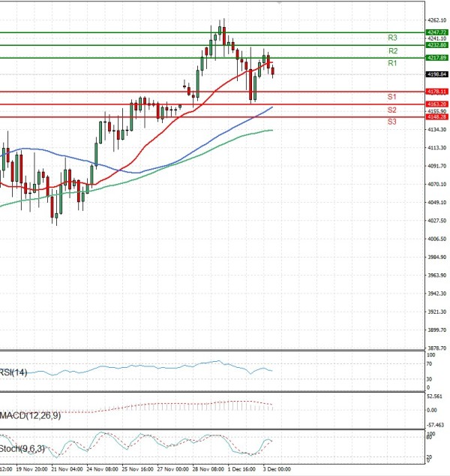Click the 1 Dec 16:00 time label
The width and height of the screenshot is (450, 476).
(x=241, y=467)
